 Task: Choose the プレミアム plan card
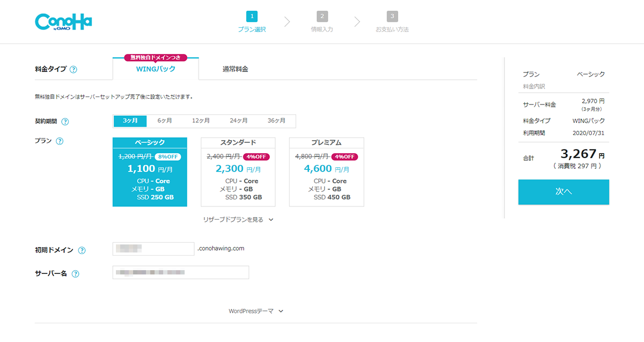point(326,172)
